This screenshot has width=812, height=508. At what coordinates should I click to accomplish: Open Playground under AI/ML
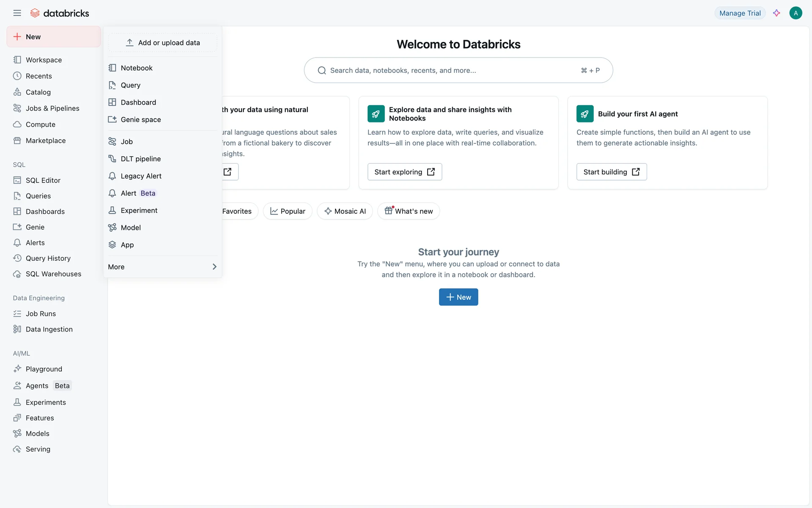[x=44, y=369]
